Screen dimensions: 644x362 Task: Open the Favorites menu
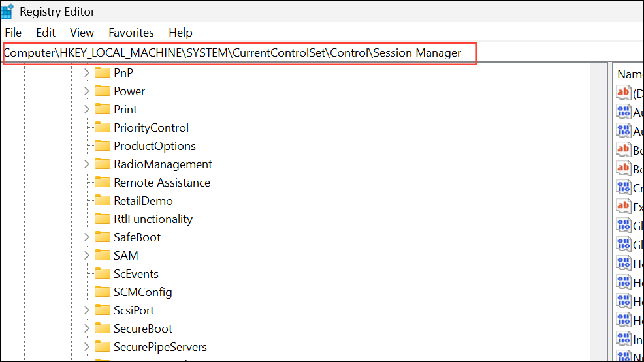tap(131, 33)
